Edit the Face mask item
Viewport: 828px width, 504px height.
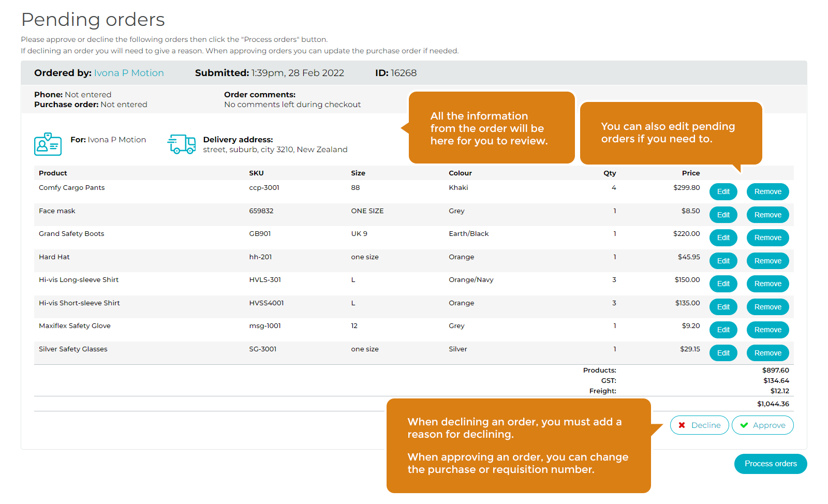click(723, 215)
